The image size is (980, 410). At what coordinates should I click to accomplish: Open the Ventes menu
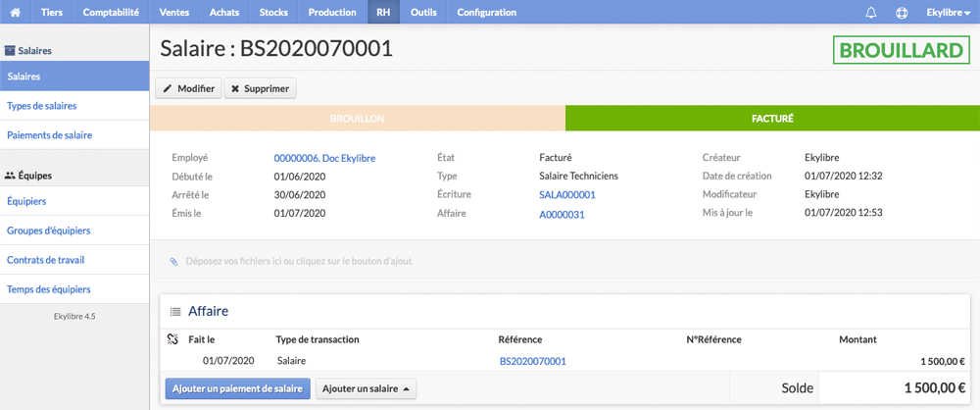pyautogui.click(x=174, y=12)
